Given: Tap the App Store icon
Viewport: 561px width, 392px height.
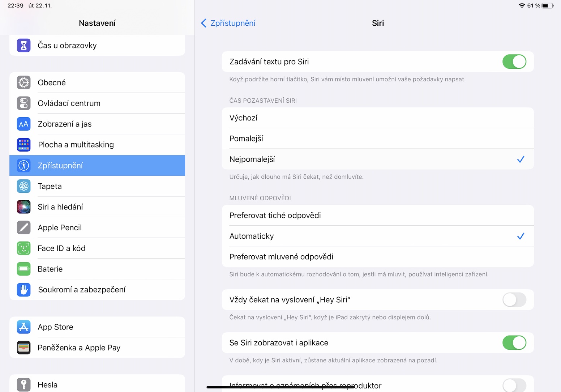Looking at the screenshot, I should coord(23,327).
